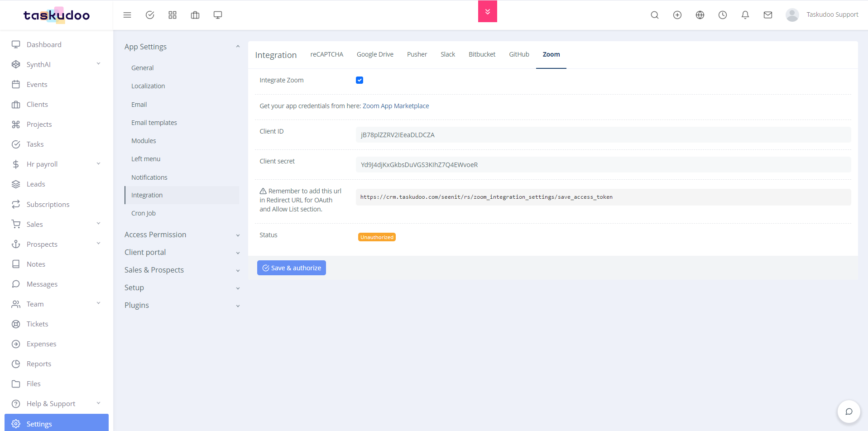Click the taskudoo logo
Screen dimensions: 868x431
pyautogui.click(x=57, y=15)
